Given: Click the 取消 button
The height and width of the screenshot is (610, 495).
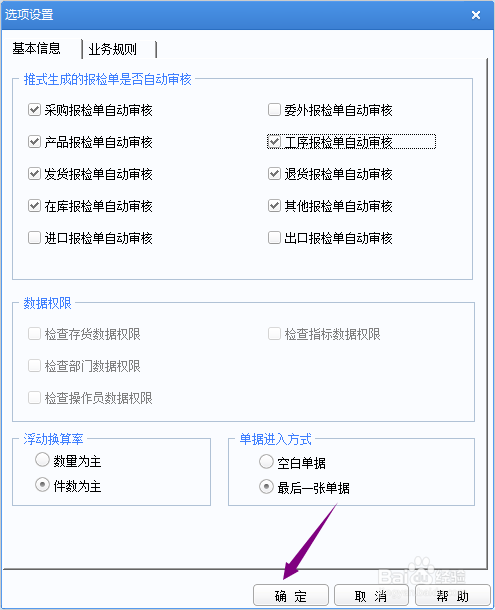Looking at the screenshot, I should tap(371, 596).
